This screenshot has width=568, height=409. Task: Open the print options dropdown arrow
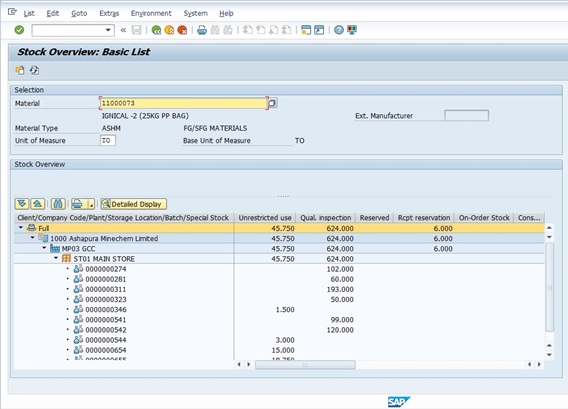pos(92,204)
